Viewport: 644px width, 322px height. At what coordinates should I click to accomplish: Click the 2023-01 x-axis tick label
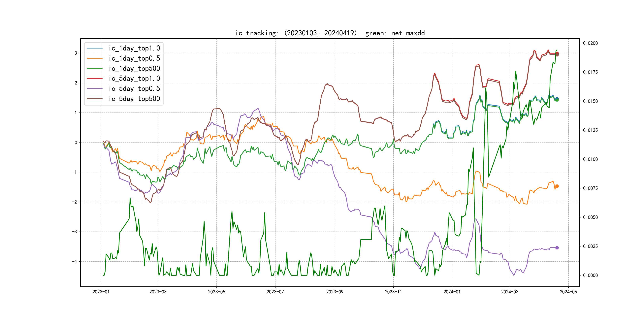(x=101, y=292)
